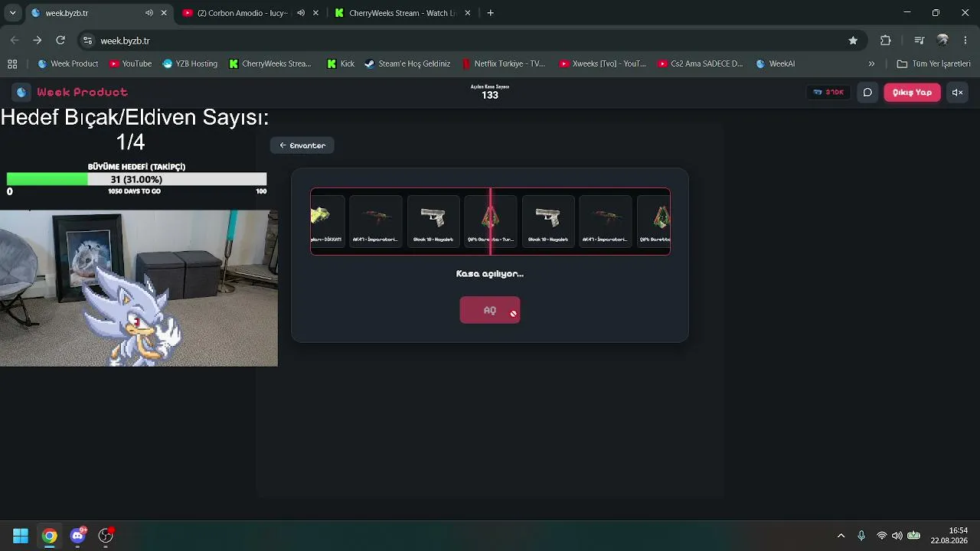
Task: Toggle the site sound mute icon
Action: pyautogui.click(x=957, y=92)
